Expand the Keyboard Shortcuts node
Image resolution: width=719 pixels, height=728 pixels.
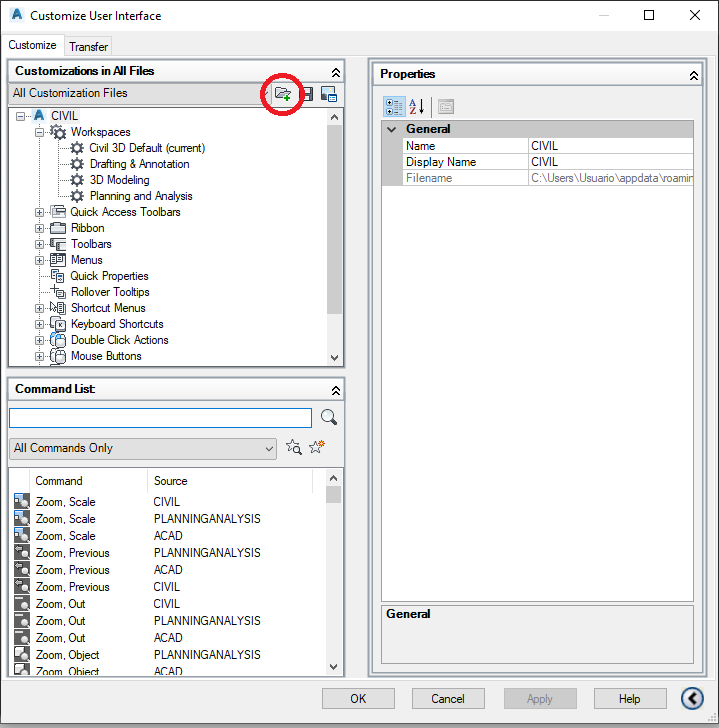[39, 324]
